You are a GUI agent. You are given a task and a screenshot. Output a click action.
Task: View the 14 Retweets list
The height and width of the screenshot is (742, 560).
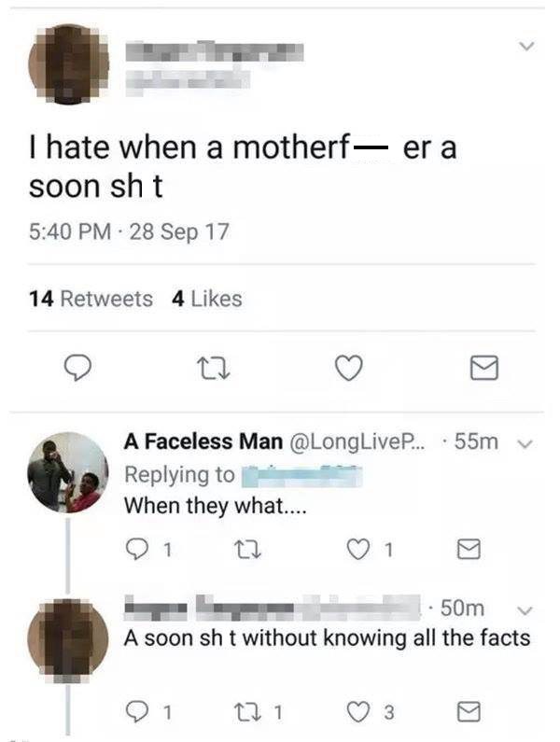point(91,299)
